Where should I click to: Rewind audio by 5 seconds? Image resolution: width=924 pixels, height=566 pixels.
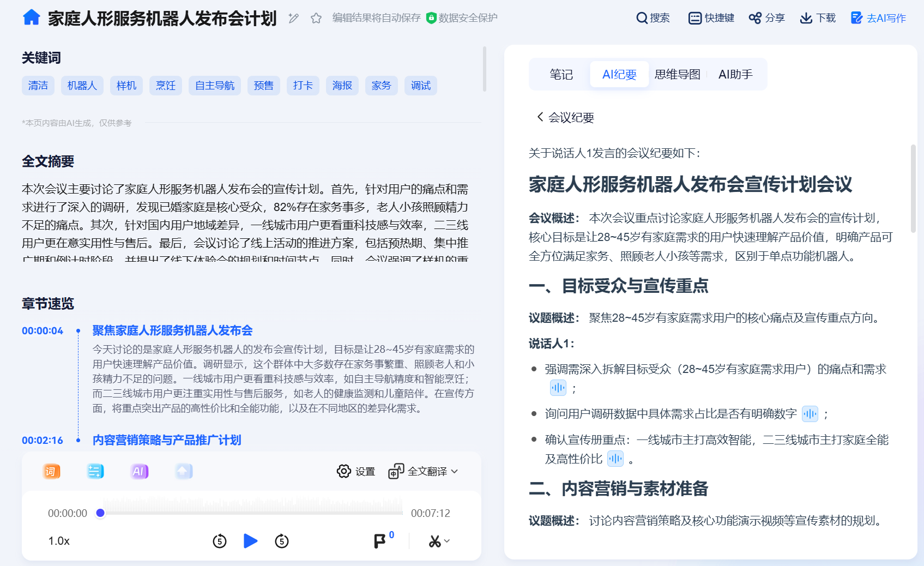tap(220, 541)
